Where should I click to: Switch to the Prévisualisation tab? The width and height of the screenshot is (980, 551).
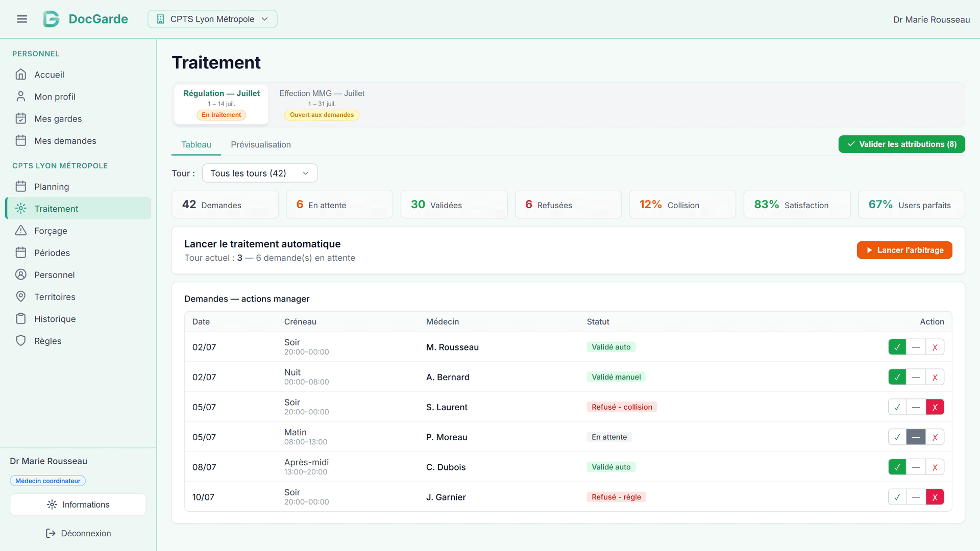click(261, 144)
